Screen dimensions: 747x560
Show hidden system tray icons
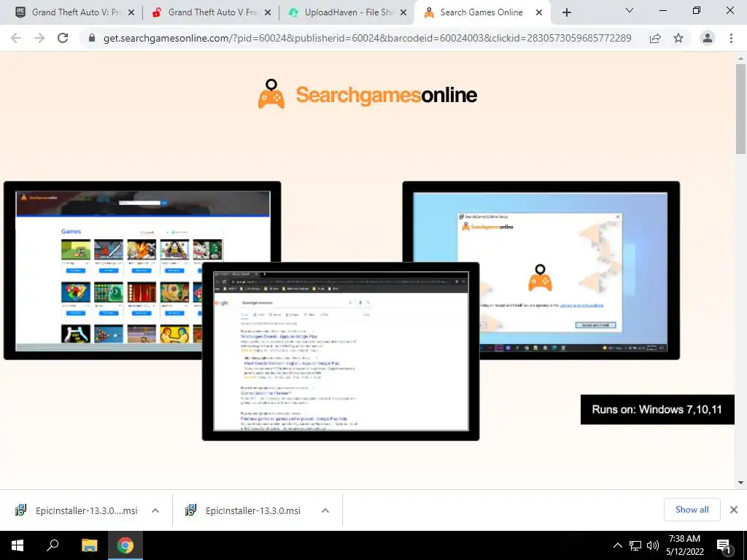click(x=617, y=545)
